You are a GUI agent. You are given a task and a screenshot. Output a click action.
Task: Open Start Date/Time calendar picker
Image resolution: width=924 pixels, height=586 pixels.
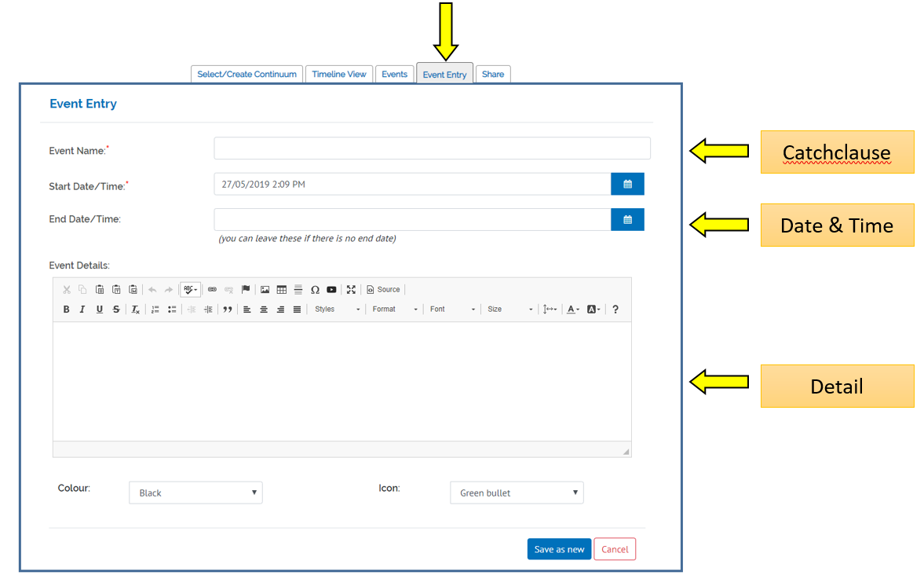click(x=627, y=184)
